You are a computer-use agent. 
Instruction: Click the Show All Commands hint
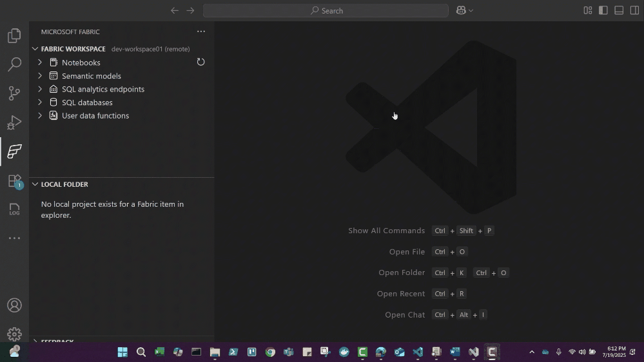(387, 231)
